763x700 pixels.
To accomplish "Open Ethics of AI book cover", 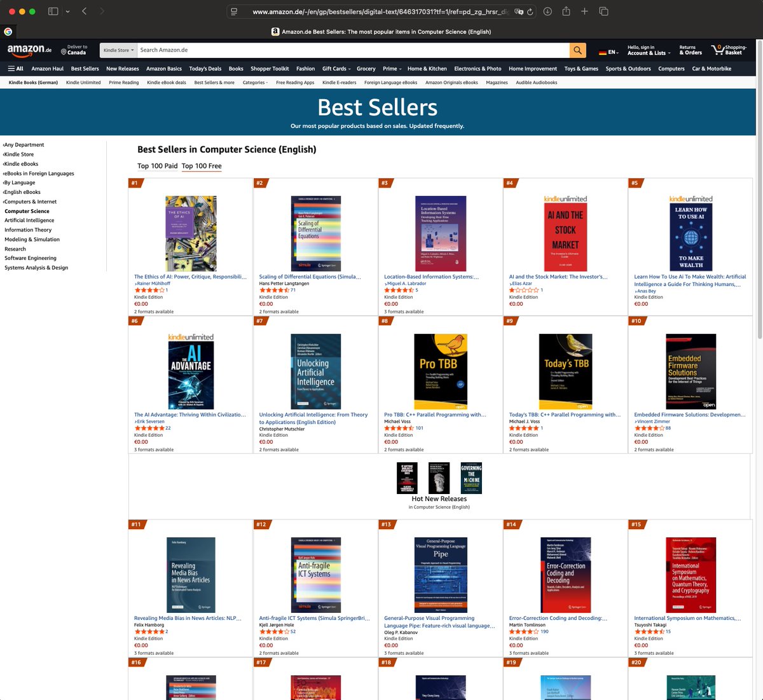I will click(x=191, y=233).
